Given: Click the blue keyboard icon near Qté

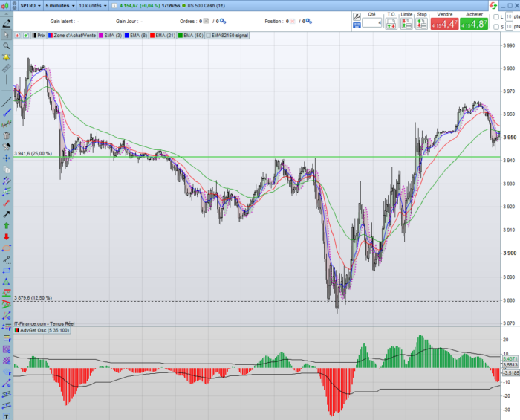Looking at the screenshot, I should coord(357,25).
